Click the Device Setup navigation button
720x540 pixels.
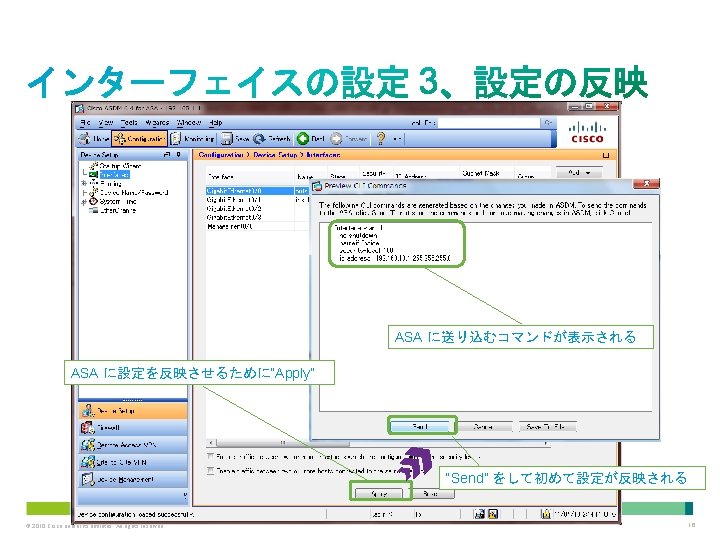tap(133, 411)
